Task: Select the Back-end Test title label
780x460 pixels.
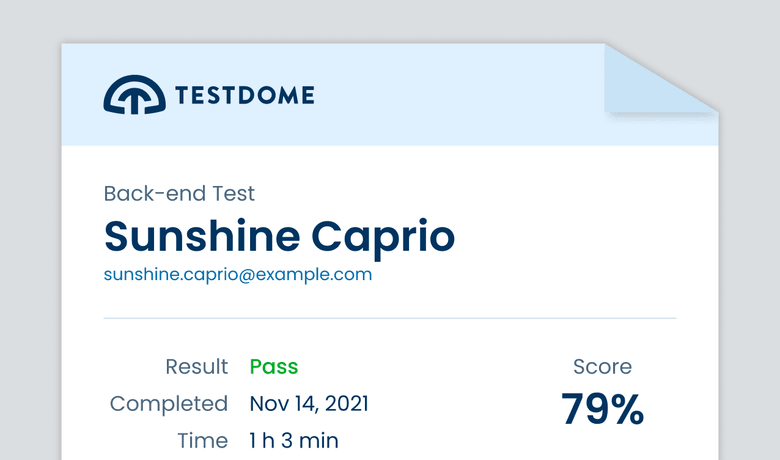Action: click(x=179, y=194)
